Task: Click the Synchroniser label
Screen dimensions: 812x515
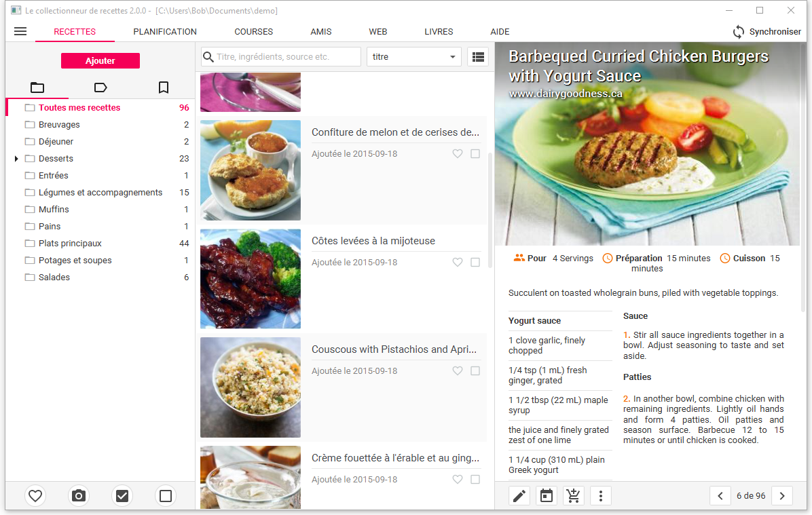Action: tap(775, 32)
